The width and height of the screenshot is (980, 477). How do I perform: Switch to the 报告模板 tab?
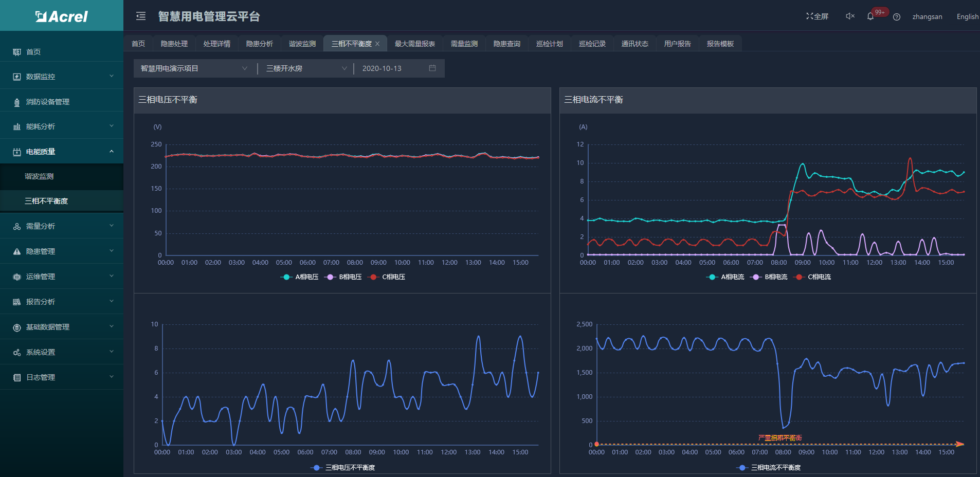(720, 44)
